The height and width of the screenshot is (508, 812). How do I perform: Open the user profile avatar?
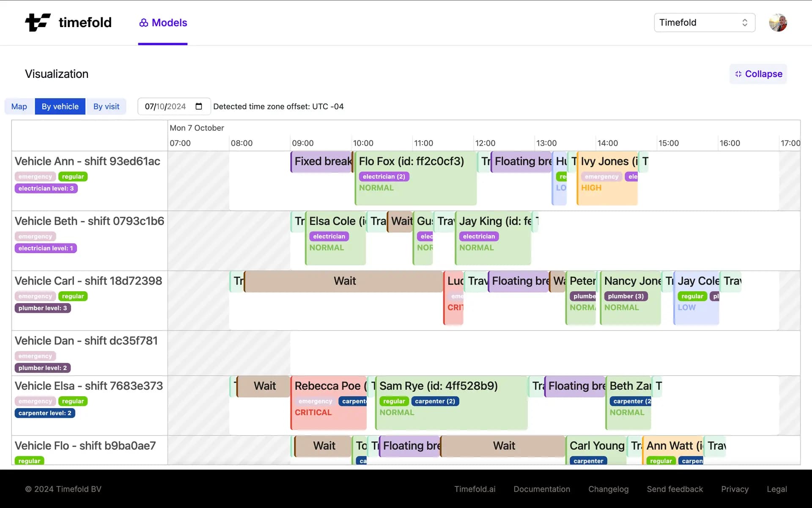click(778, 22)
